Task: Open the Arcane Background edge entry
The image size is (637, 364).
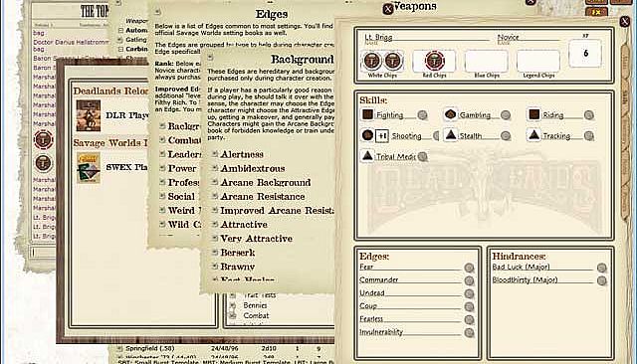Action: point(266,182)
